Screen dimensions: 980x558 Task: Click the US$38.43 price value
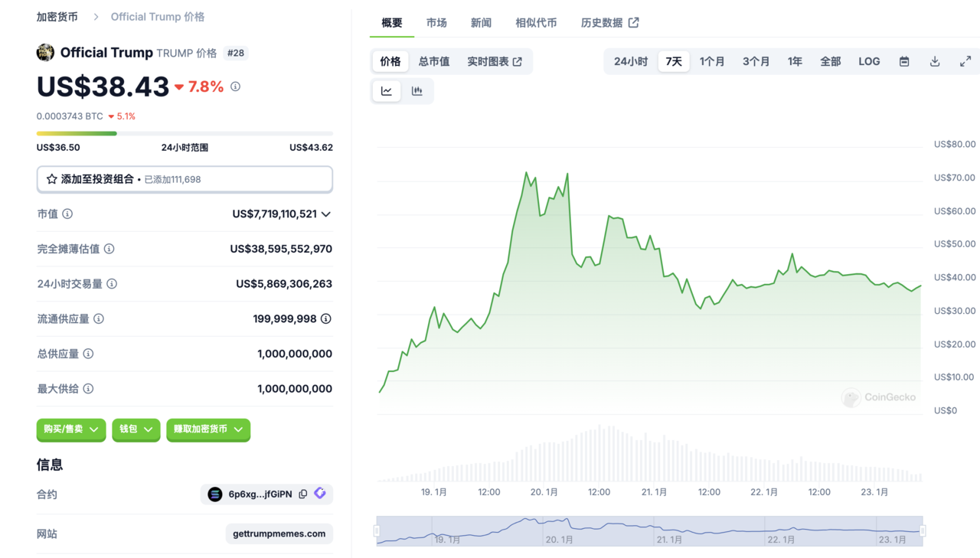click(103, 86)
